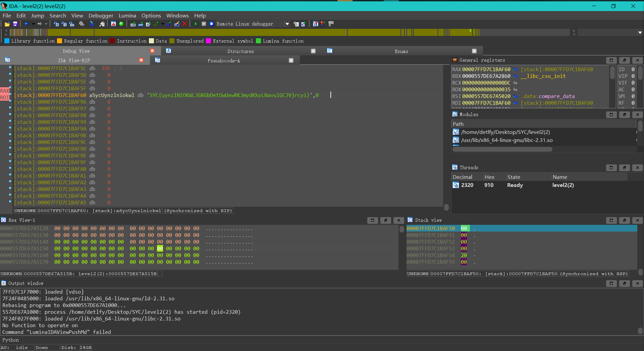Open the Options menu
Viewport: 644px width, 351px height.
point(151,15)
